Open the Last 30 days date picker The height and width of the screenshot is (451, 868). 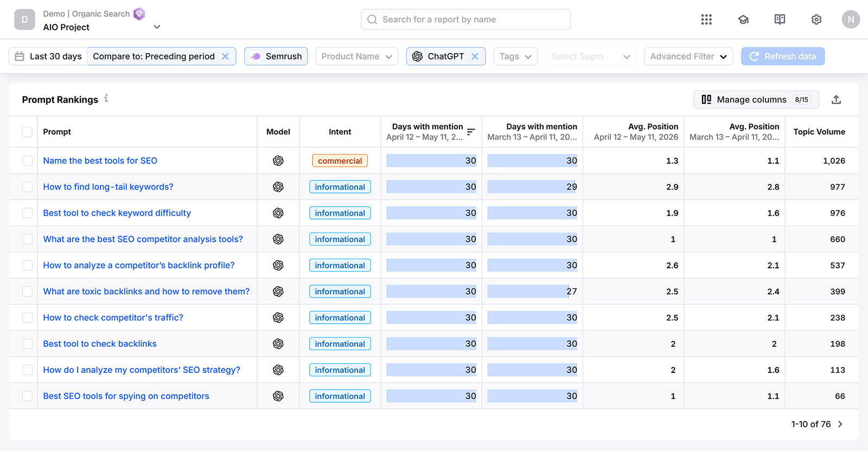[48, 56]
